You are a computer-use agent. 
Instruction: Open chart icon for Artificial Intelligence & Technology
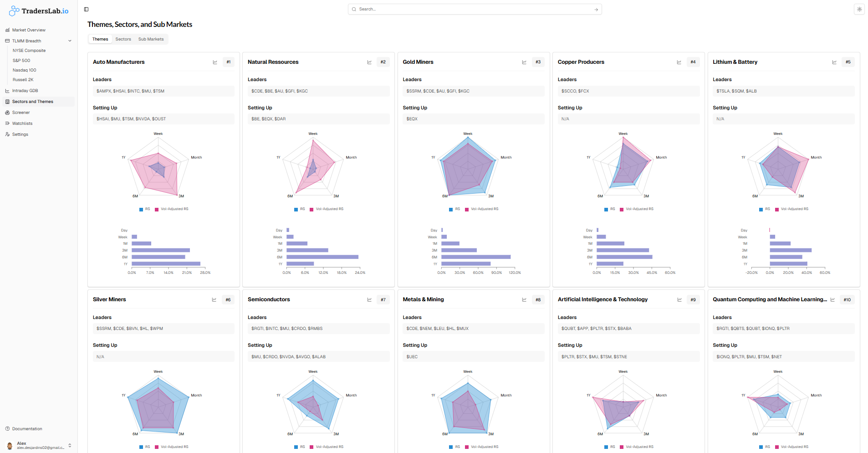click(679, 300)
